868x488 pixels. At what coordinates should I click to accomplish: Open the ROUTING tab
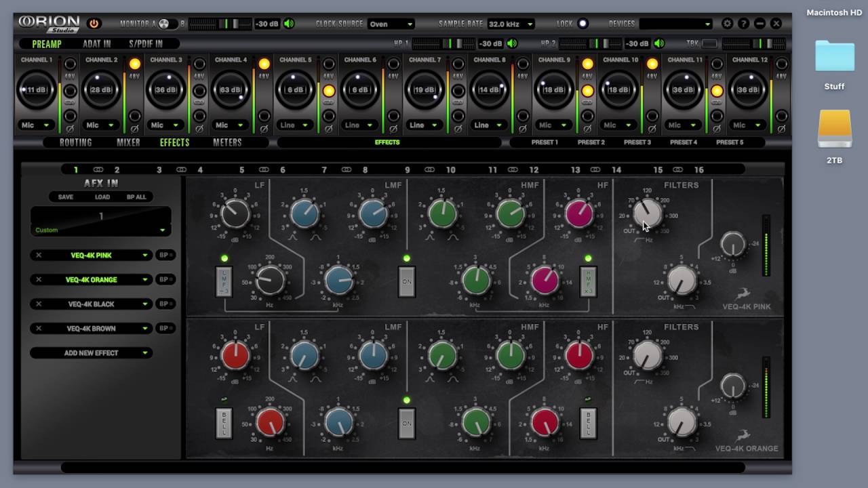coord(75,142)
